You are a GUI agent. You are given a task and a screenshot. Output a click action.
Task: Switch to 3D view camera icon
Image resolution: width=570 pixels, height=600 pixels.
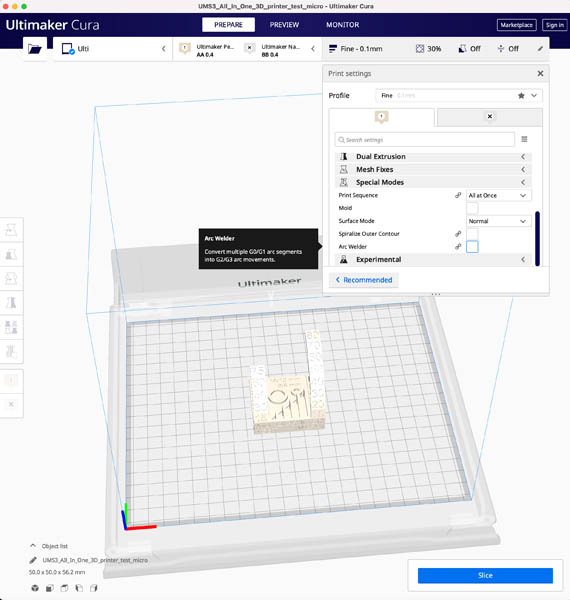coord(35,588)
